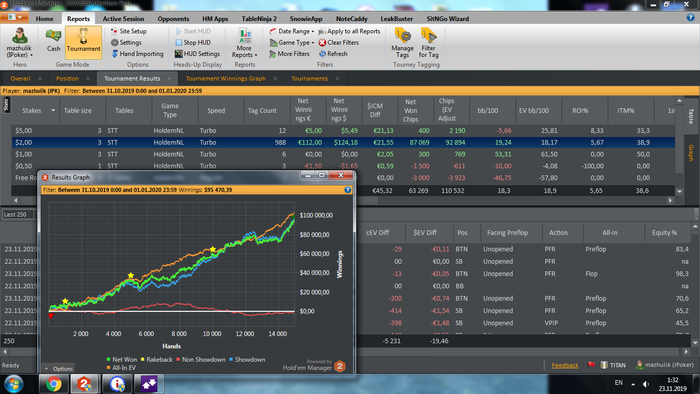Image resolution: width=700 pixels, height=394 pixels.
Task: Open the TableNinja 2 tab
Action: 259,19
